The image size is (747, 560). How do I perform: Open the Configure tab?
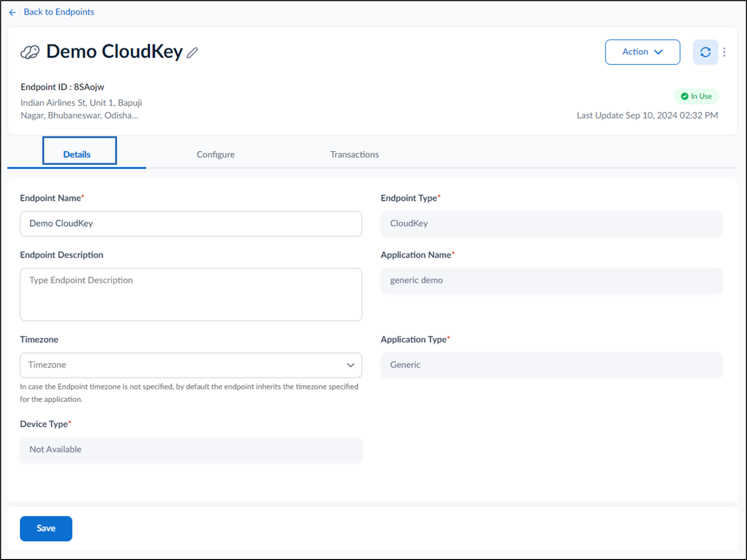pos(215,154)
